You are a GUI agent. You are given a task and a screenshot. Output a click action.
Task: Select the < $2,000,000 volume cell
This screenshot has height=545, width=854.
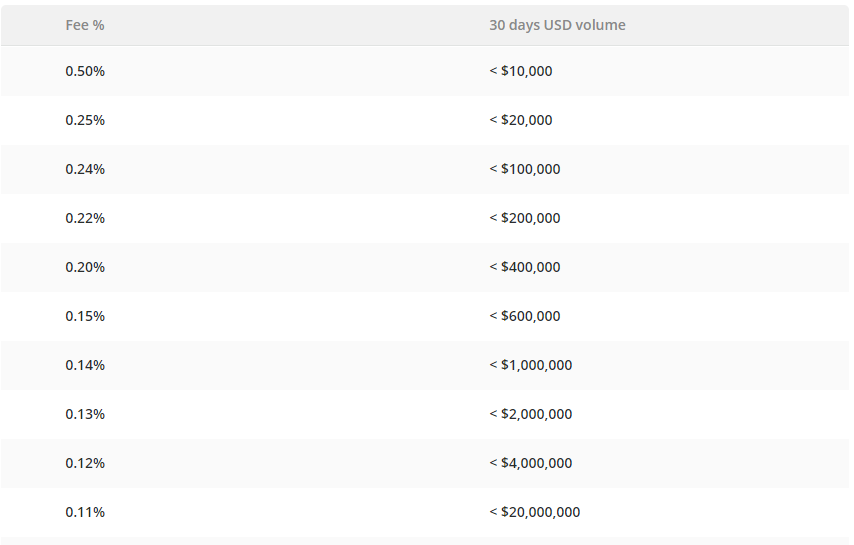click(x=530, y=414)
